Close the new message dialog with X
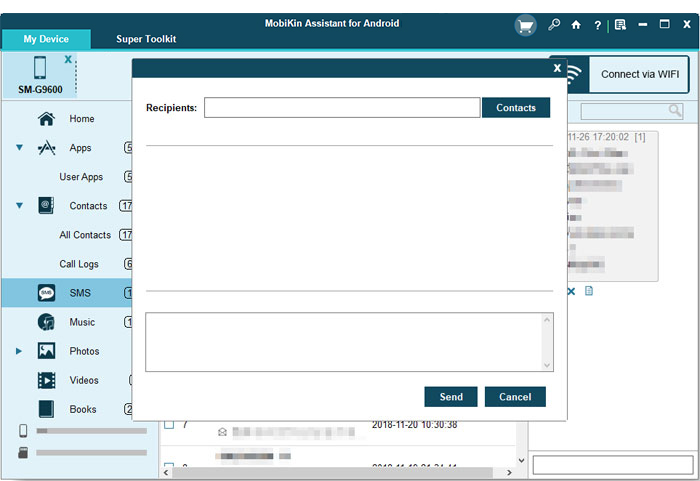 [x=557, y=68]
